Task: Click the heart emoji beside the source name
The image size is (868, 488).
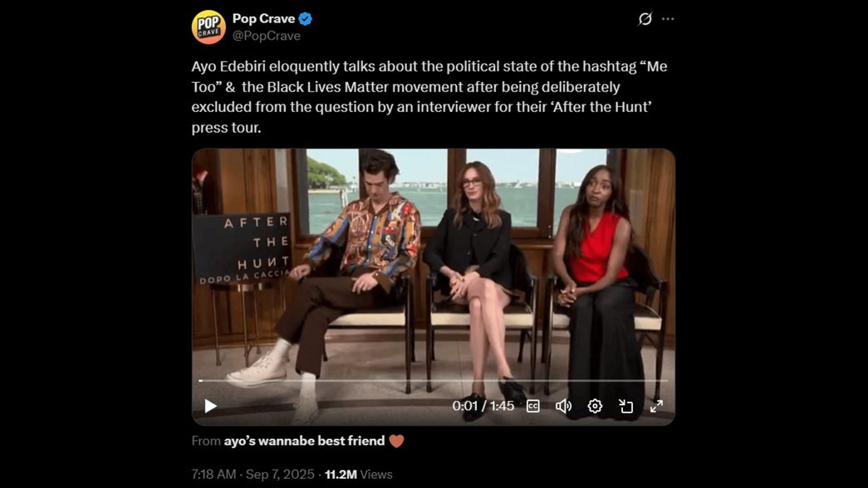Action: pyautogui.click(x=396, y=441)
